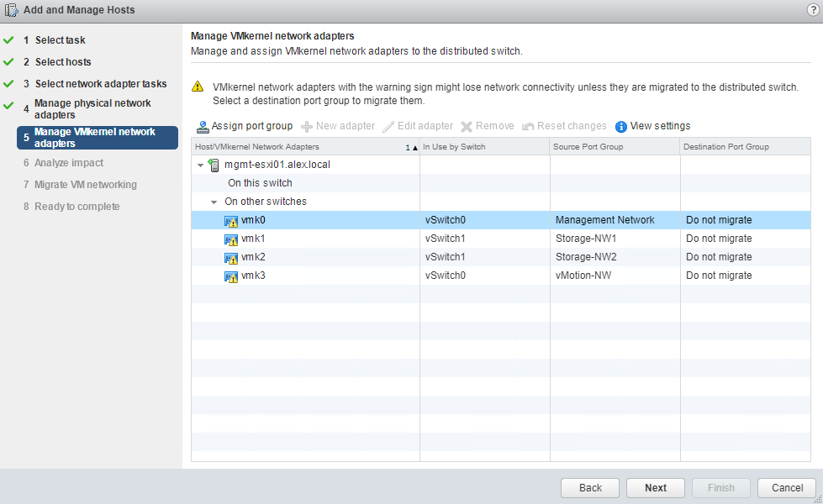The image size is (823, 504).
Task: Click the vmk3 adapter icon
Action: [x=231, y=276]
